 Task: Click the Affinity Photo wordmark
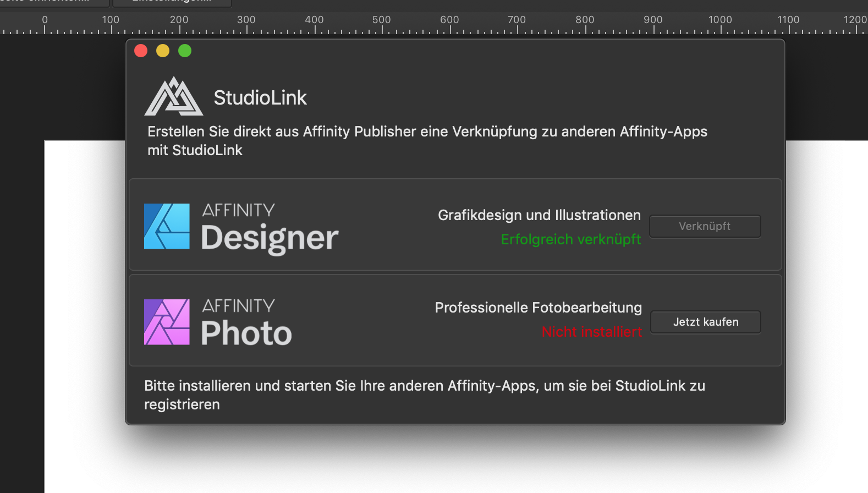coord(246,323)
